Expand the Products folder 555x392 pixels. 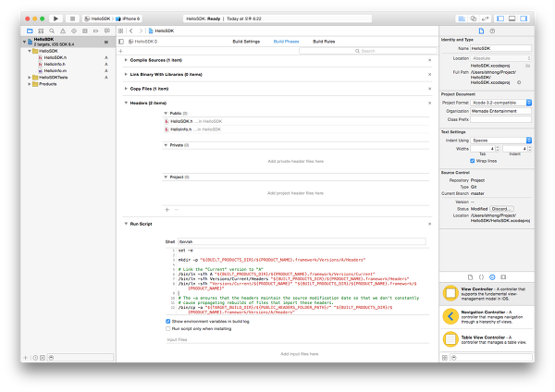pos(30,84)
